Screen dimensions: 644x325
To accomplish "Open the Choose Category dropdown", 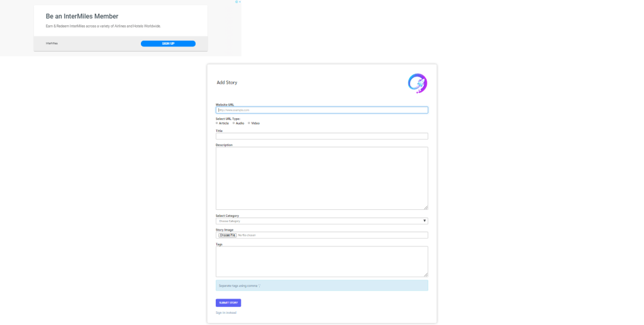I will pyautogui.click(x=321, y=221).
